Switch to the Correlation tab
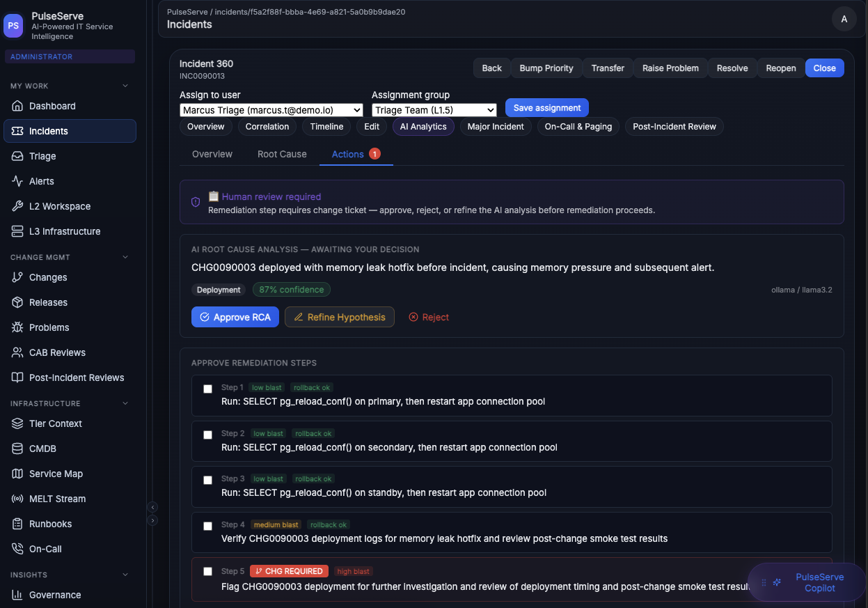 click(267, 127)
